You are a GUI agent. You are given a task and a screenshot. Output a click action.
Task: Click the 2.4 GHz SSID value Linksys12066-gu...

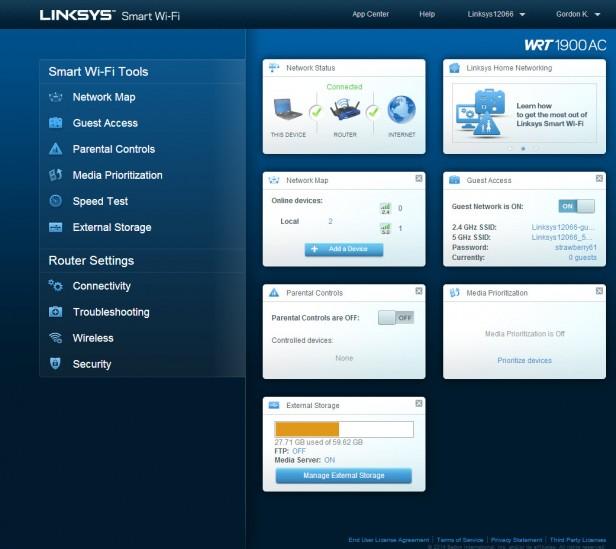563,227
